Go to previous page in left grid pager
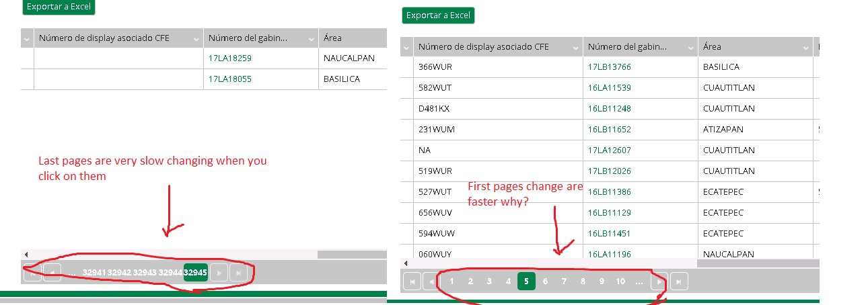This screenshot has width=868, height=305. (x=52, y=273)
